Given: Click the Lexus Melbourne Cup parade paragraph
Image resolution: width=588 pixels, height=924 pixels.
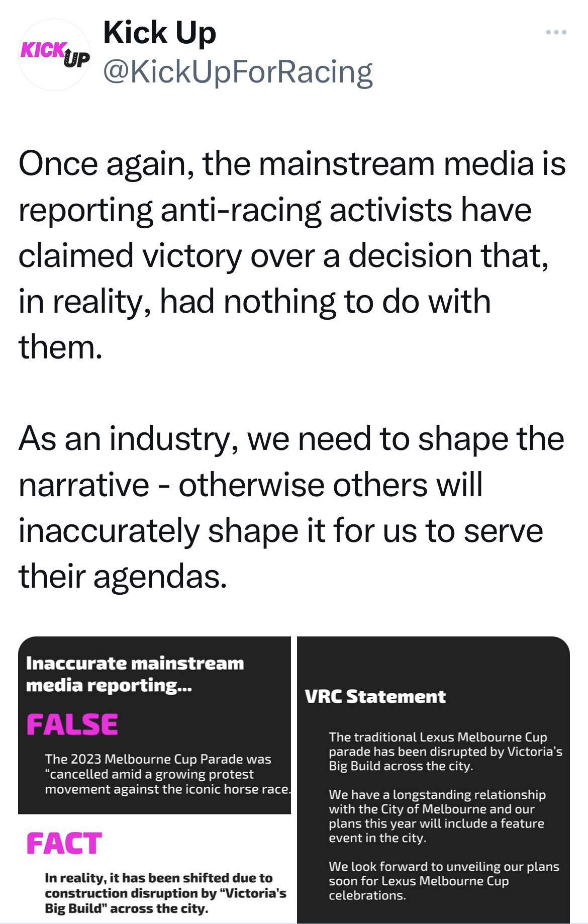Looking at the screenshot, I should click(x=445, y=752).
